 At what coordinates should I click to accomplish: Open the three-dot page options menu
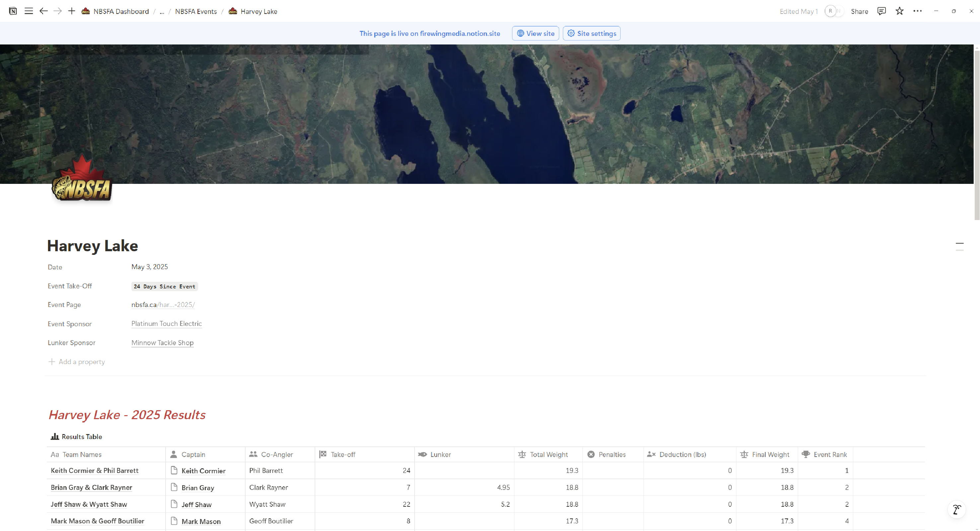(x=917, y=11)
